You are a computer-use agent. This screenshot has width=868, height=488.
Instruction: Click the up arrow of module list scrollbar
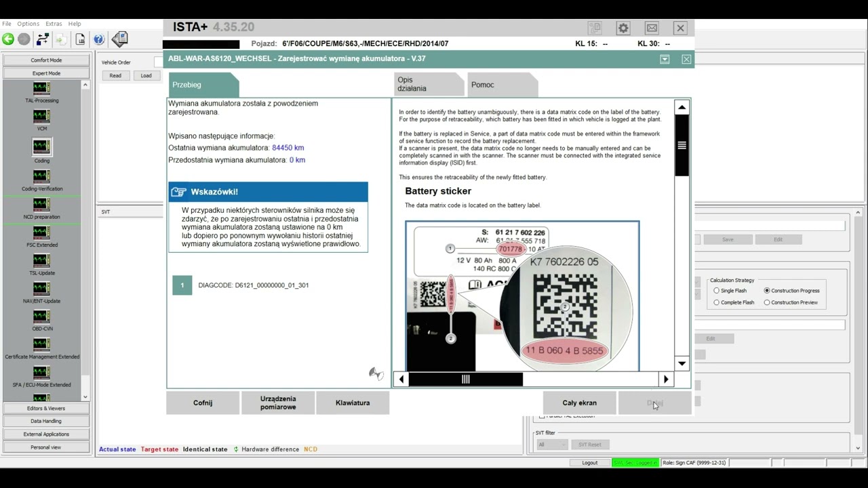click(85, 85)
